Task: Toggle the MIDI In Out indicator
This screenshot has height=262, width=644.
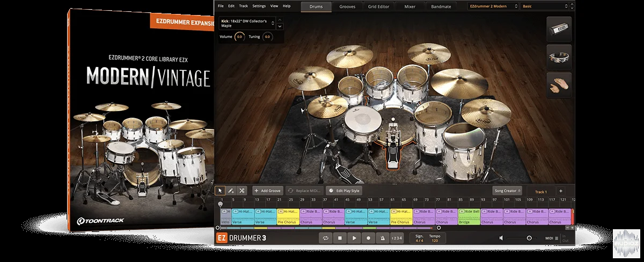Action: pos(564,238)
